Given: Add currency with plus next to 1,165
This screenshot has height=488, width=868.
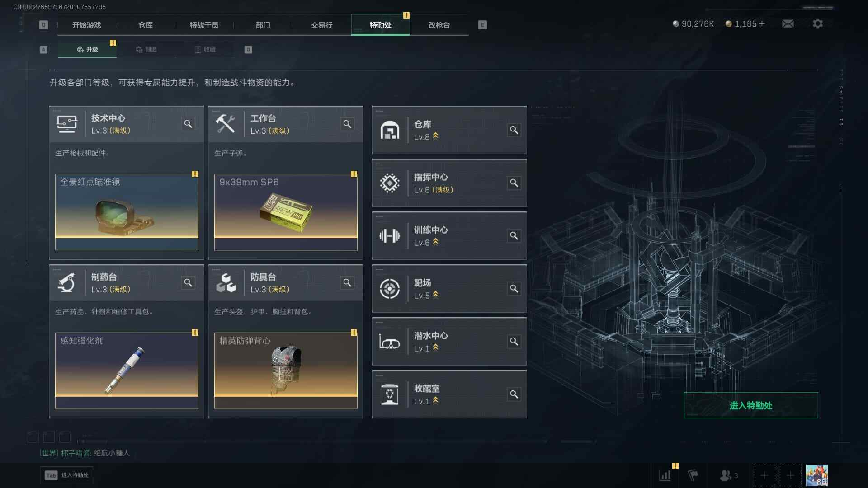Looking at the screenshot, I should coord(762,23).
